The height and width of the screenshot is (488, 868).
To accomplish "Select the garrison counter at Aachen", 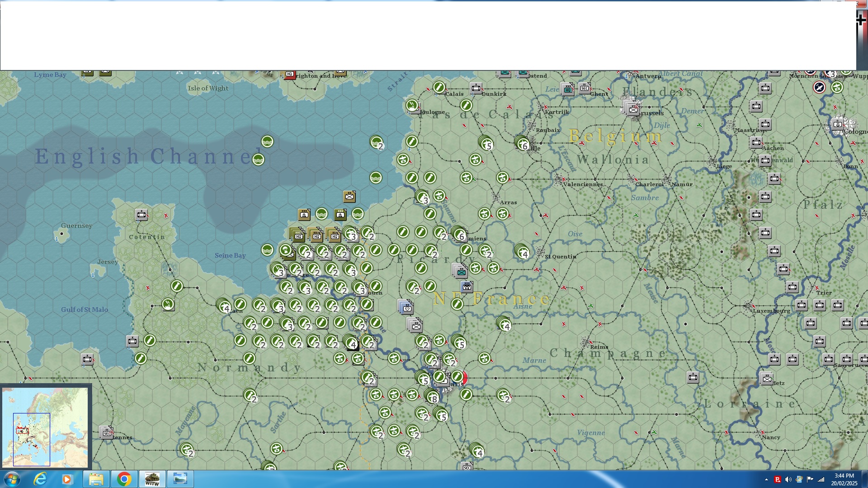I will tap(756, 143).
